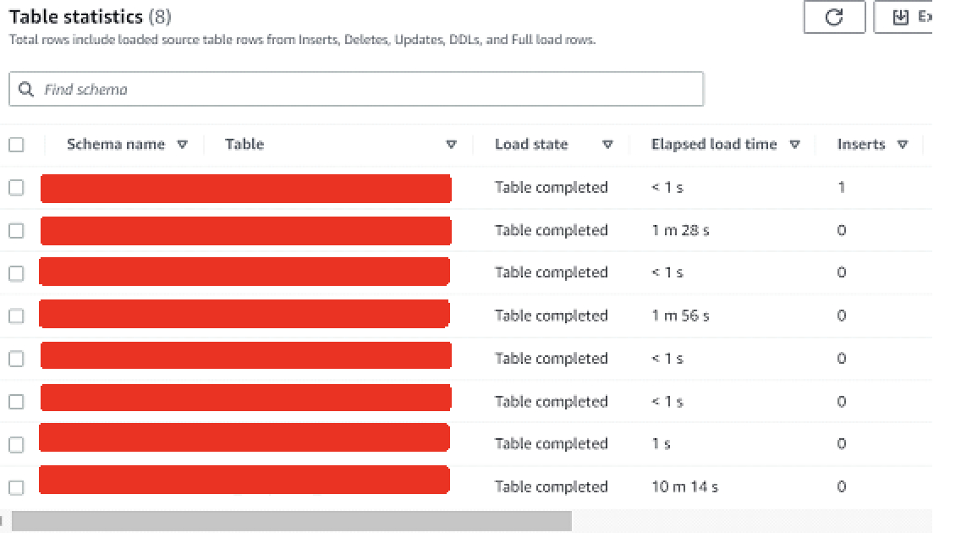Sort using Load state triangle icon
Viewport: 961px width, 560px height.
(x=607, y=145)
